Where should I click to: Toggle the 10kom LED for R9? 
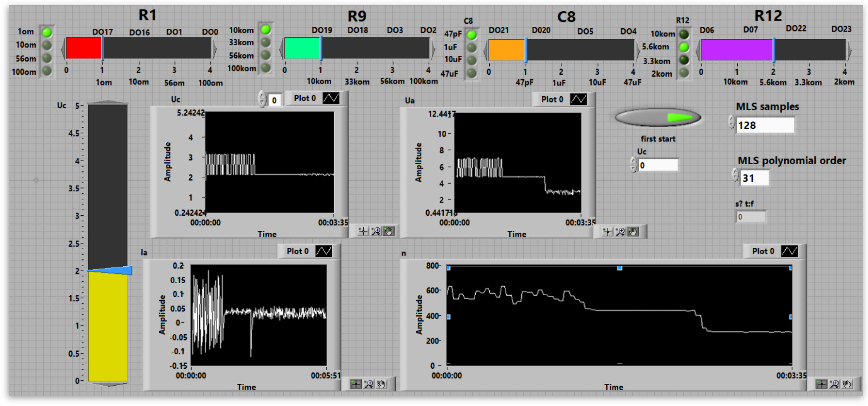coord(265,30)
